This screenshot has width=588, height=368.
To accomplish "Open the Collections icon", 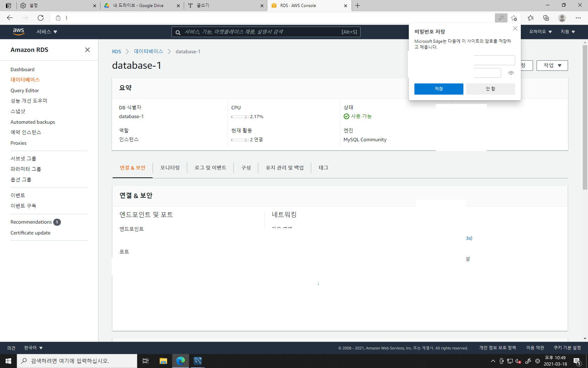I will coord(546,18).
